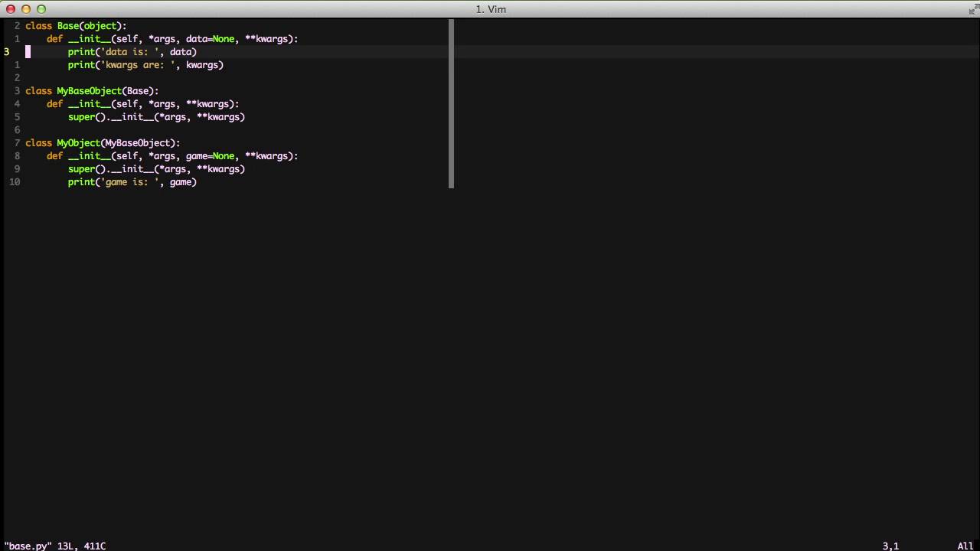Click the highlighted current line number 3
980x551 pixels.
[6, 52]
